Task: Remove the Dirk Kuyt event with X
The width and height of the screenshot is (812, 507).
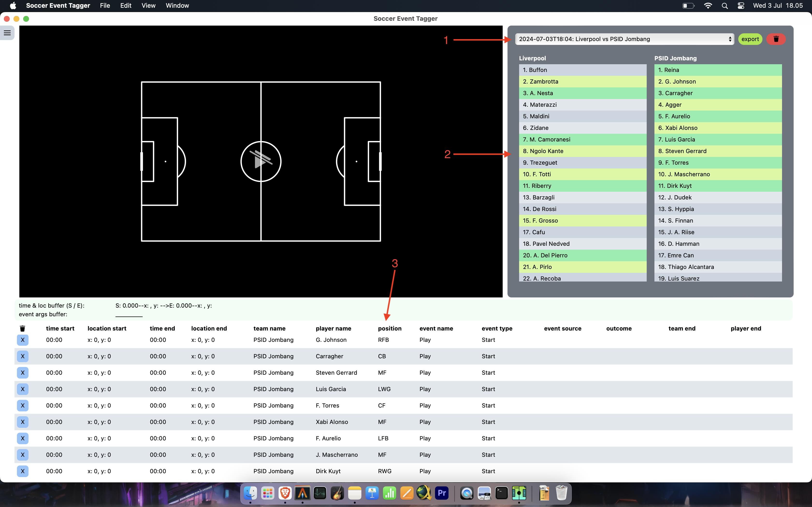Action: [x=22, y=471]
